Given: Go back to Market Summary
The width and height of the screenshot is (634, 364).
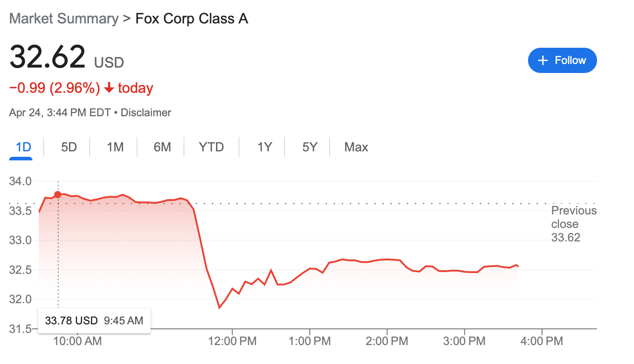Looking at the screenshot, I should tap(64, 18).
